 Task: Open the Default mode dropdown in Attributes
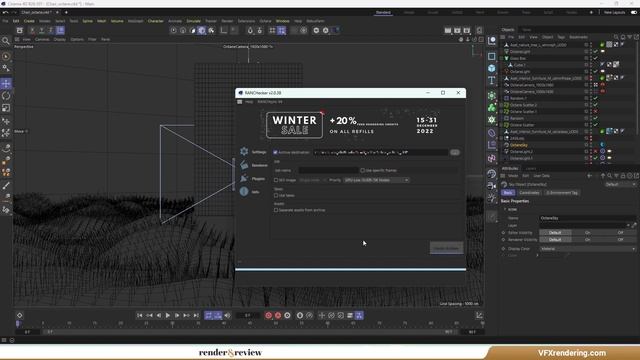tap(620, 184)
